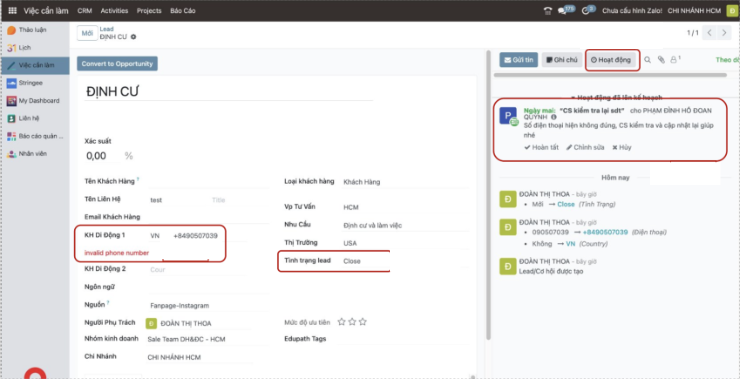
Task: Open Nhu Cầu dropdown showing Định cư và làm việc
Action: (405, 226)
